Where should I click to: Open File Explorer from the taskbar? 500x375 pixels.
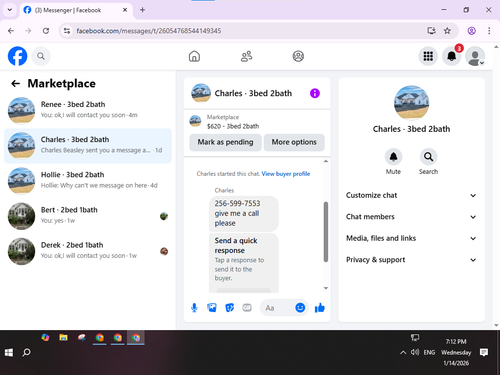tap(63, 338)
